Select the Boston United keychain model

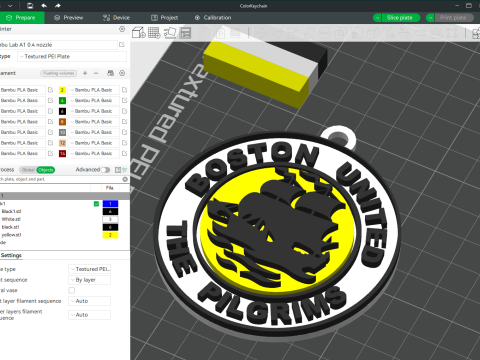click(x=278, y=233)
